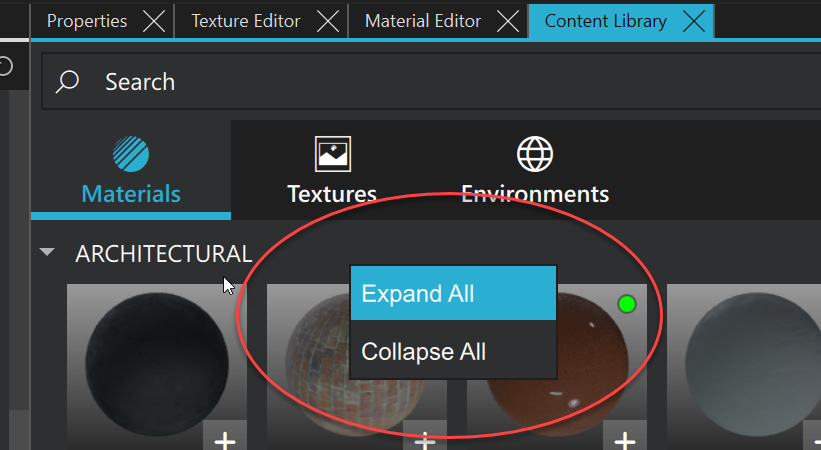Image resolution: width=821 pixels, height=450 pixels.
Task: Click the search magnifier icon
Action: pos(68,82)
